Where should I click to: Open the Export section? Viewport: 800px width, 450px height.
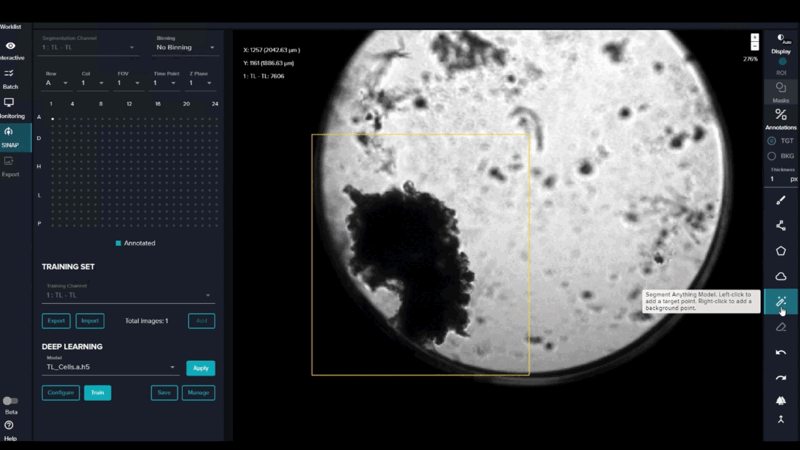[x=10, y=167]
